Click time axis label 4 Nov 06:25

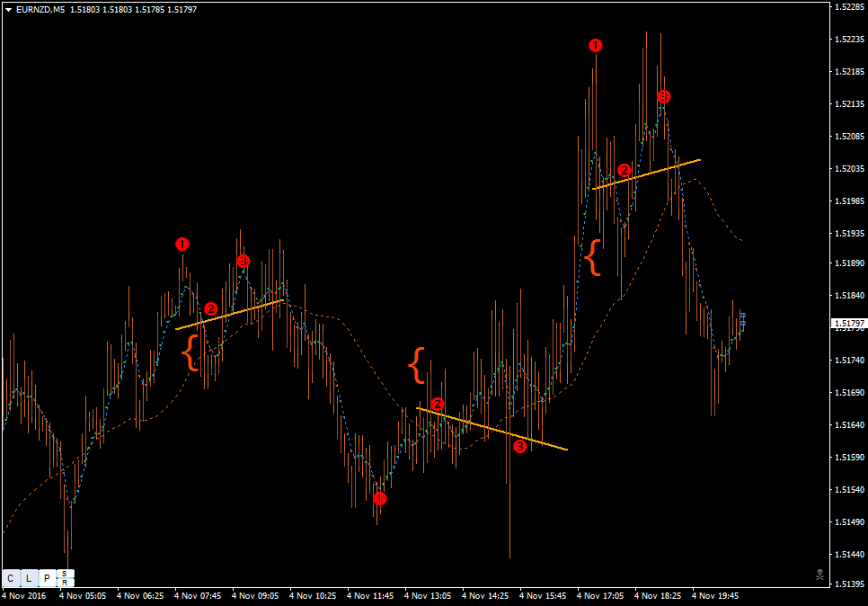click(140, 596)
